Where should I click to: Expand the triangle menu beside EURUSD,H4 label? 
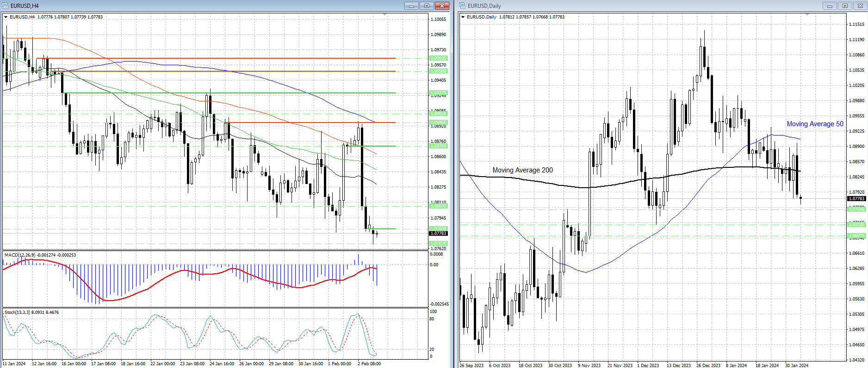point(6,17)
